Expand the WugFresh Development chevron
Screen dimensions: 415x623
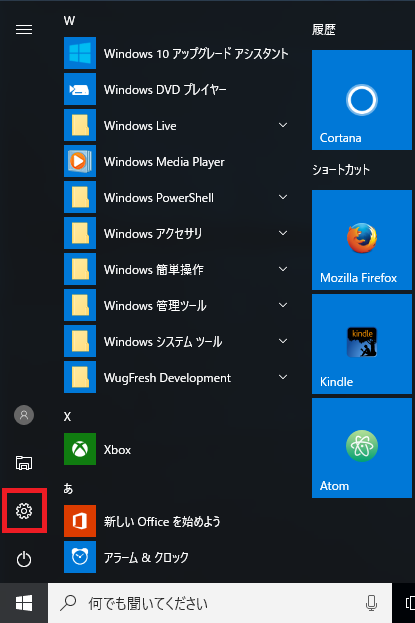(283, 377)
